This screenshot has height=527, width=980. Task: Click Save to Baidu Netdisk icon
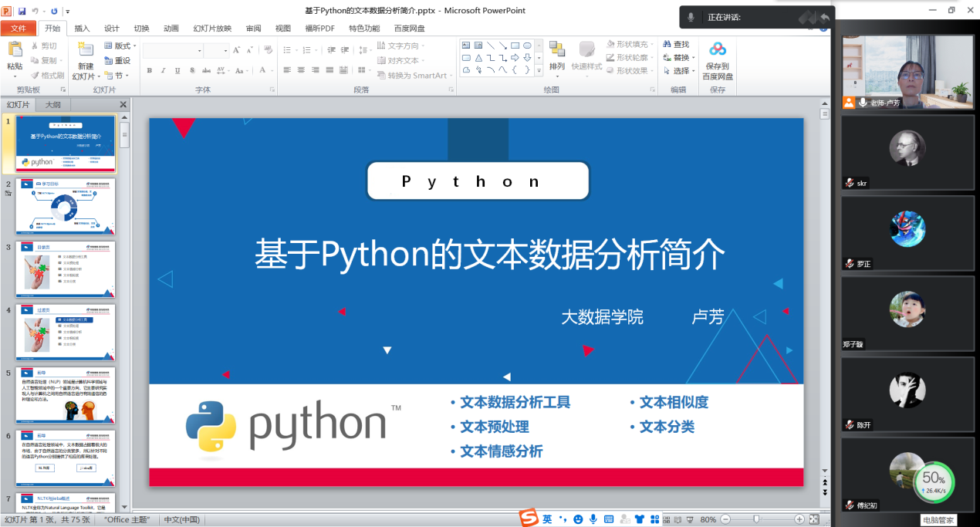(718, 50)
